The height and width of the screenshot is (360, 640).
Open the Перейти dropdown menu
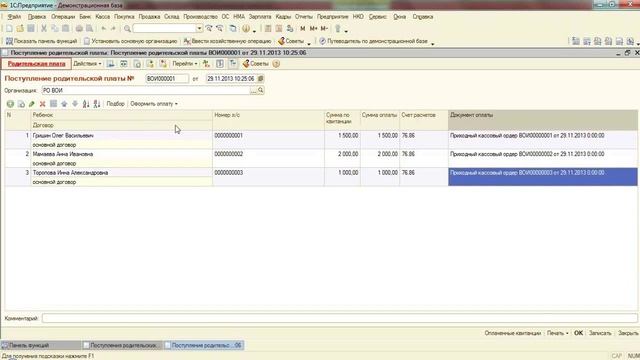[184, 64]
